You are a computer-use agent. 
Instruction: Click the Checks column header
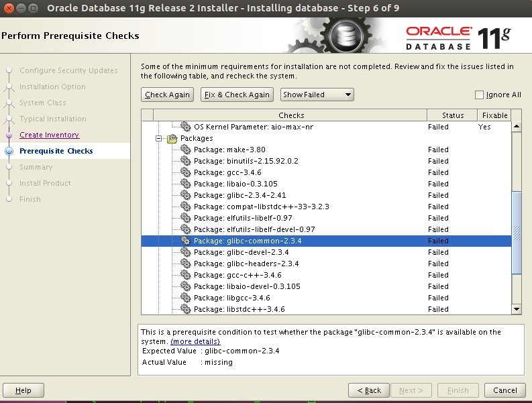pyautogui.click(x=290, y=115)
